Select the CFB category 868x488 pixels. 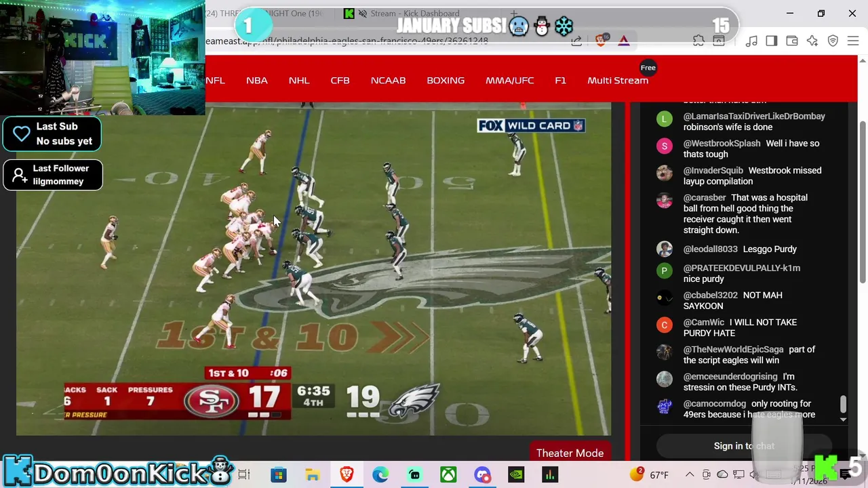coord(340,80)
